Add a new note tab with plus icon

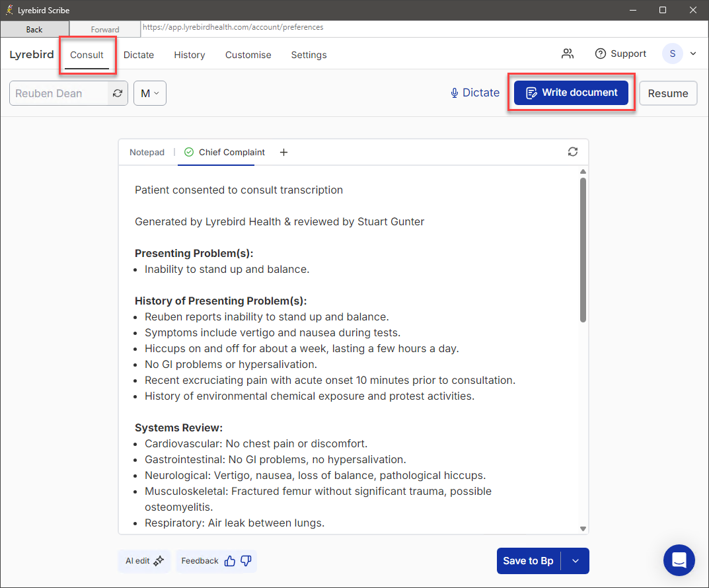283,153
